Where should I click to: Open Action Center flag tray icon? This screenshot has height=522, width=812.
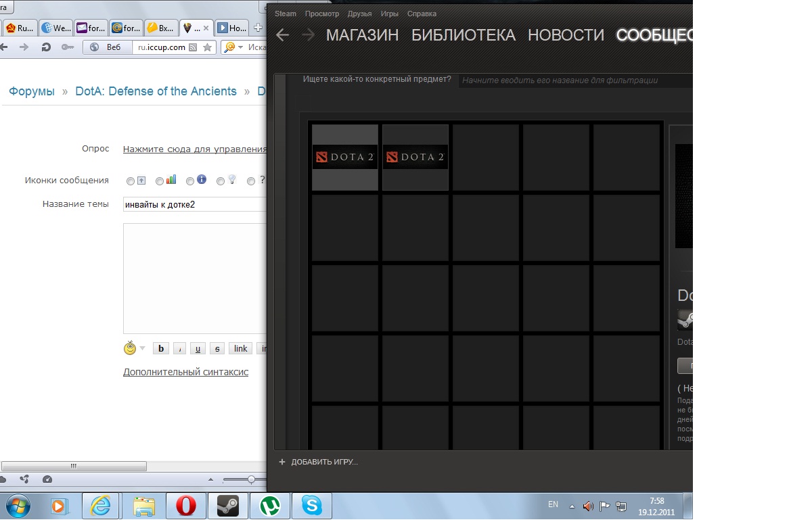point(605,505)
